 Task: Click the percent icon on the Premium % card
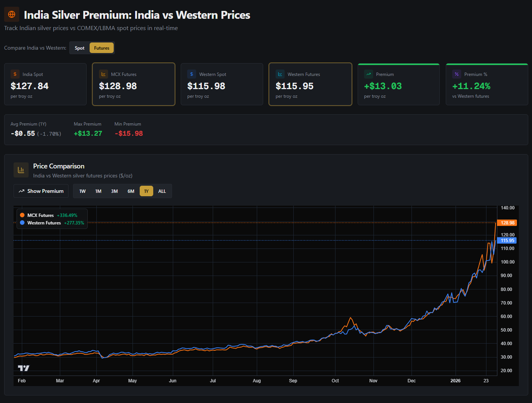[456, 74]
